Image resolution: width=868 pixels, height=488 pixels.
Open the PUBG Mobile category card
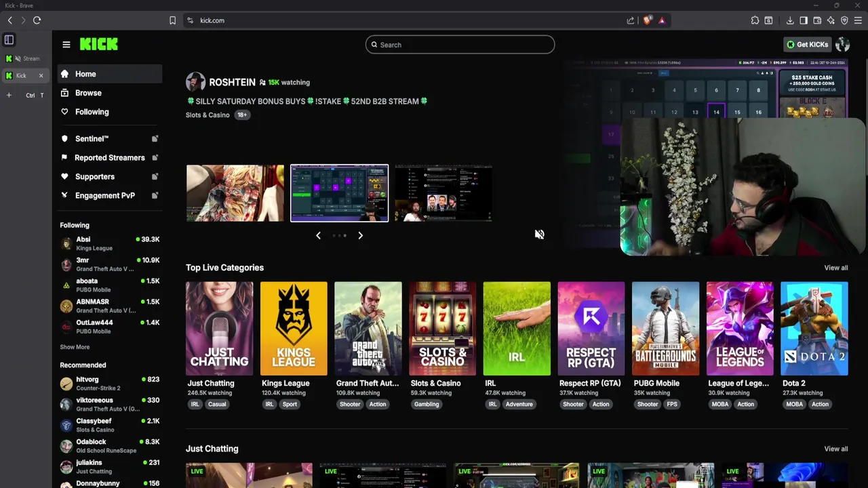pyautogui.click(x=665, y=329)
